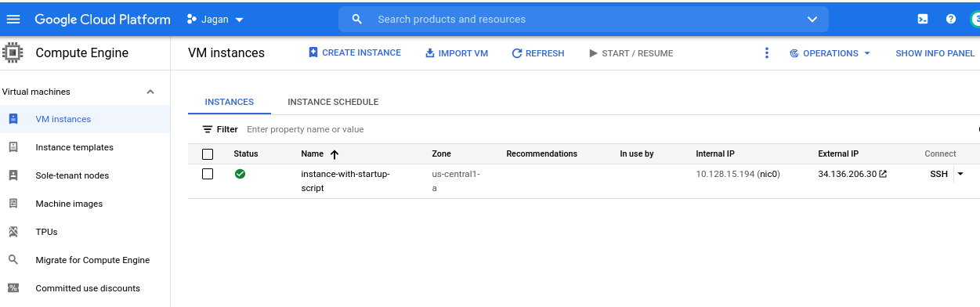Click the Status column header
The height and width of the screenshot is (307, 980).
[246, 153]
